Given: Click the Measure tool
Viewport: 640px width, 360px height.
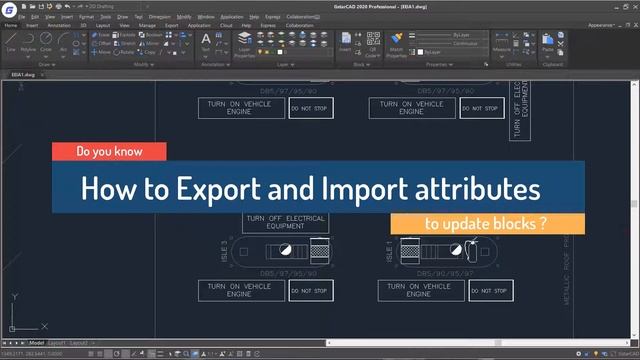Looking at the screenshot, I should [x=502, y=42].
